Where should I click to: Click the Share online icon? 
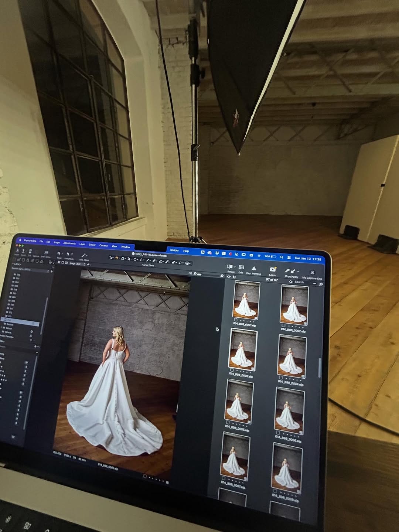click(x=46, y=252)
